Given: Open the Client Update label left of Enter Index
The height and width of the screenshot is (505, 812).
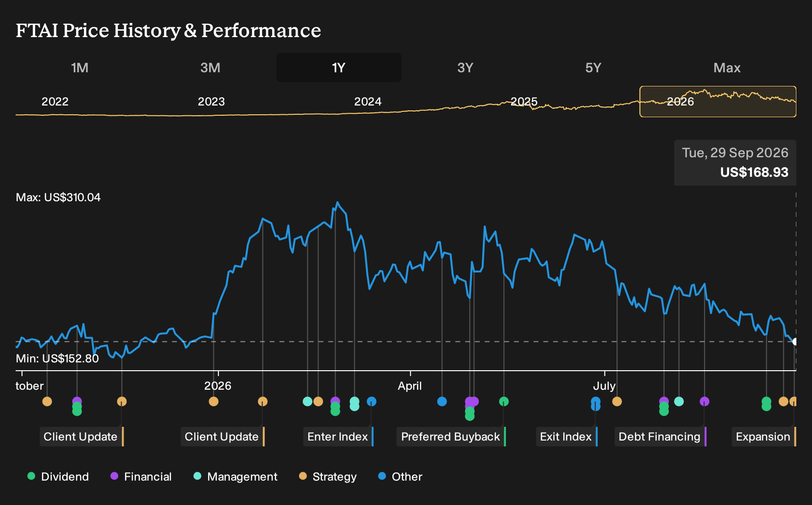Looking at the screenshot, I should point(222,437).
